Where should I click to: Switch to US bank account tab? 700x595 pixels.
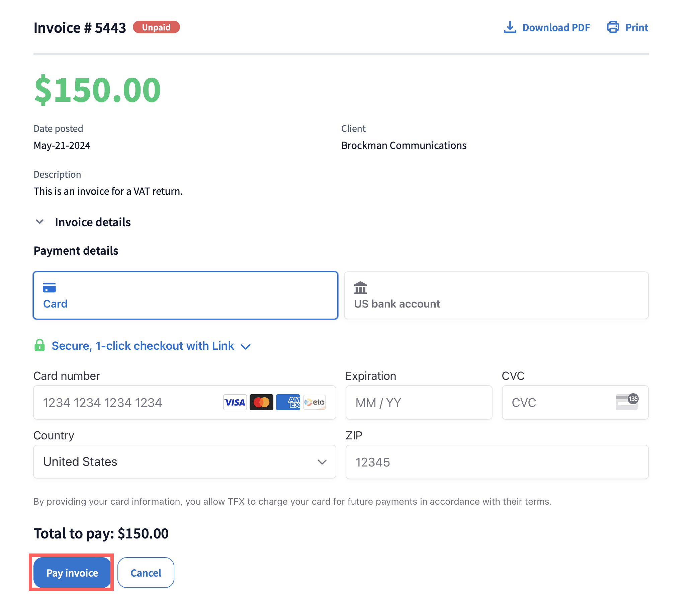[x=496, y=295]
